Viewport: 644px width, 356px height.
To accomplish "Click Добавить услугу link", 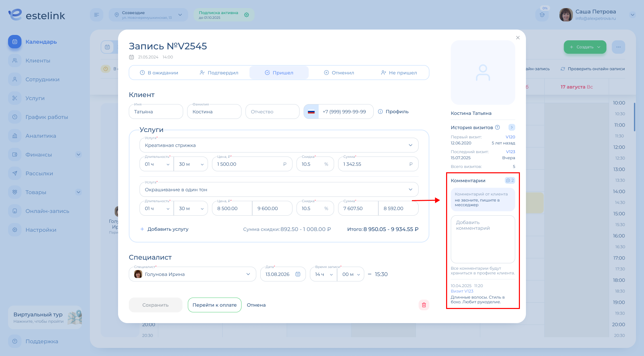I will point(164,229).
